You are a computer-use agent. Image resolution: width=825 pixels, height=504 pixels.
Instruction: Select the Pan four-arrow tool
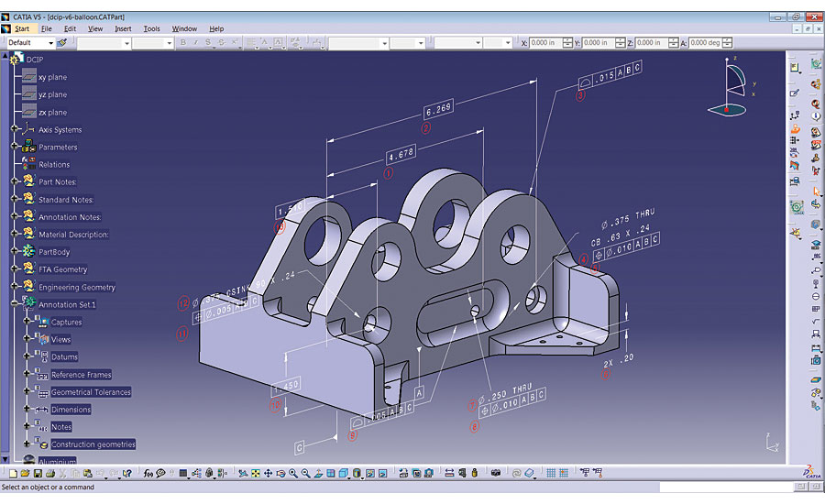(x=268, y=473)
